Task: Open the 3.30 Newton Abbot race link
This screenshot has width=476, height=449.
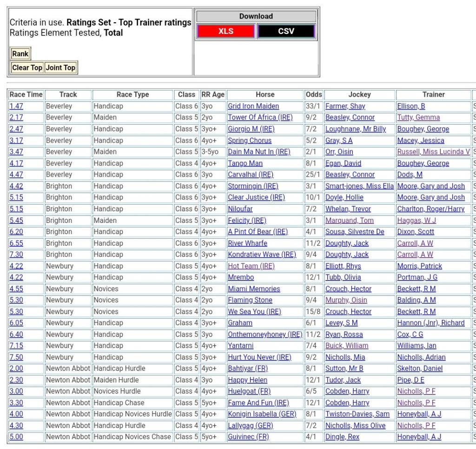Action: (x=16, y=403)
